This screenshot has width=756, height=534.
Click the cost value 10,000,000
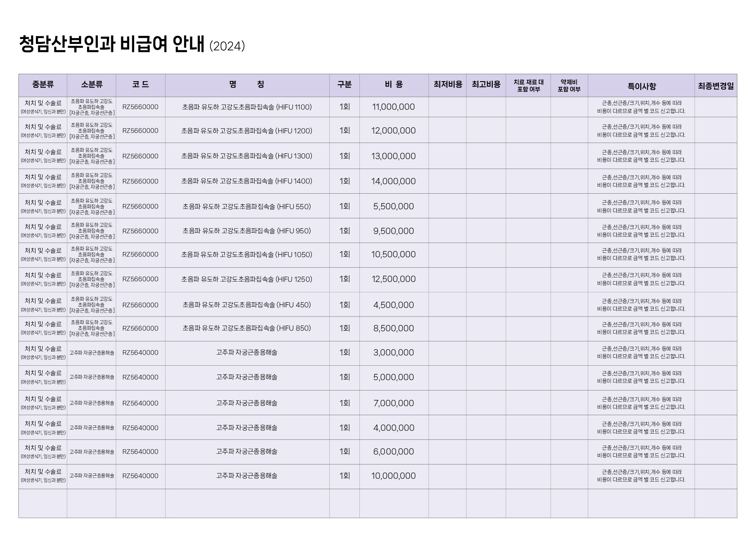[393, 476]
